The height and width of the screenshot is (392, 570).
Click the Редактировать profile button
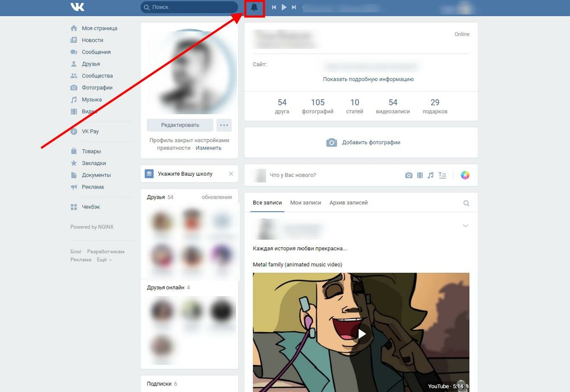point(180,125)
